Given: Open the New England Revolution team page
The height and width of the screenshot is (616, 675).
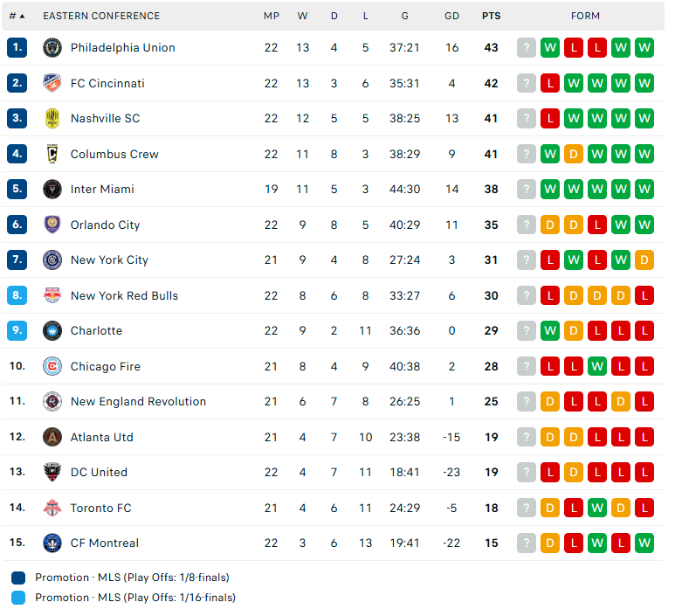Looking at the screenshot, I should point(138,401).
